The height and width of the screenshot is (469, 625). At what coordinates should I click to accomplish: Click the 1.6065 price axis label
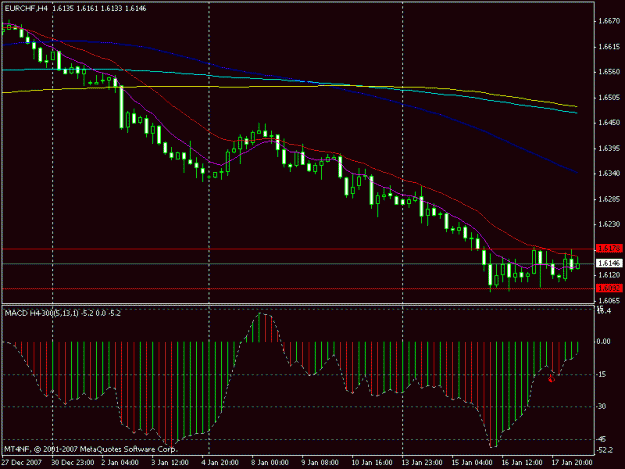[x=609, y=301]
